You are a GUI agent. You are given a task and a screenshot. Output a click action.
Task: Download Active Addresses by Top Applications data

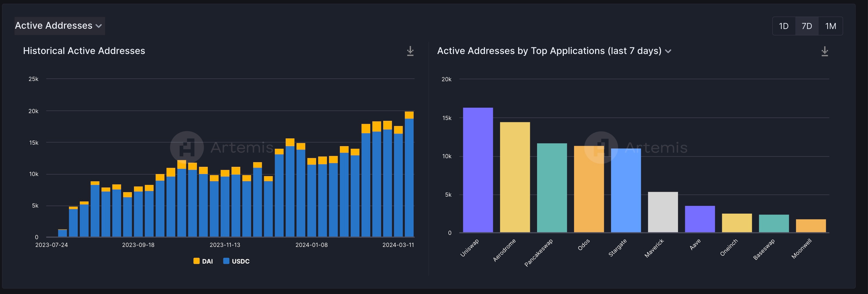(x=825, y=51)
